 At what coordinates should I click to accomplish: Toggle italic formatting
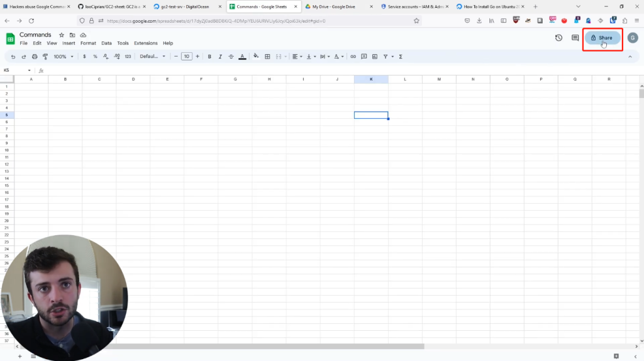pyautogui.click(x=220, y=57)
